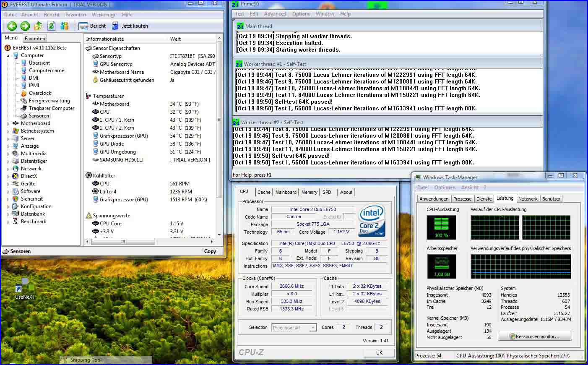The image size is (588, 365).
Task: Switch to the About tab in CPU-Z
Action: 346,192
